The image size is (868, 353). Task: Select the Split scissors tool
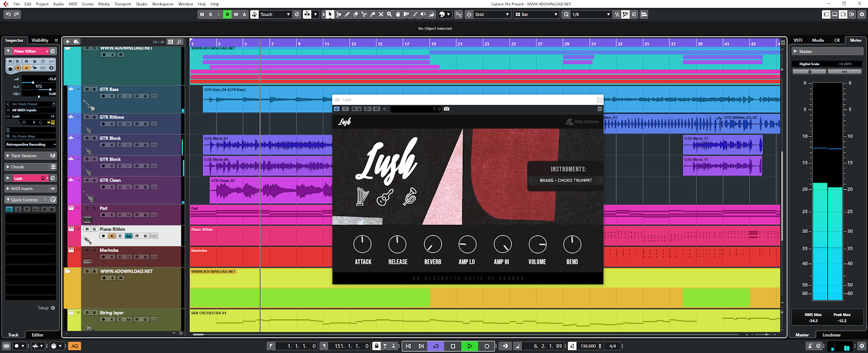click(x=364, y=15)
